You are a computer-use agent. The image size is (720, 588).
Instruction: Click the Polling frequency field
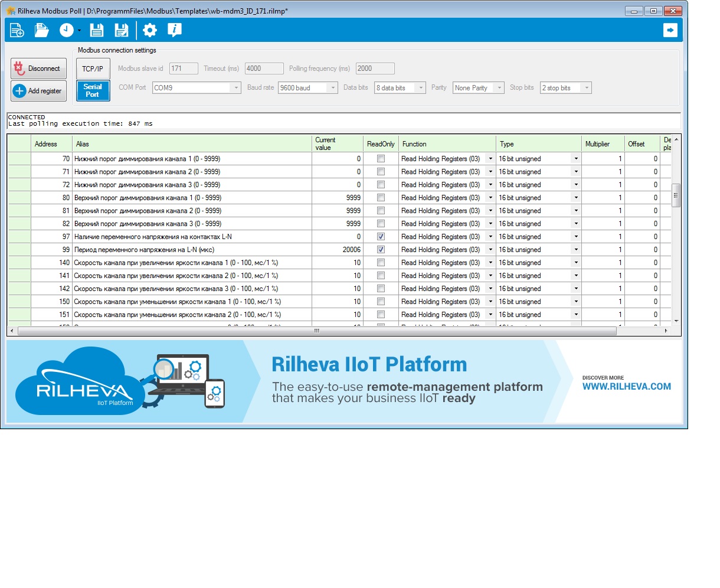[375, 68]
